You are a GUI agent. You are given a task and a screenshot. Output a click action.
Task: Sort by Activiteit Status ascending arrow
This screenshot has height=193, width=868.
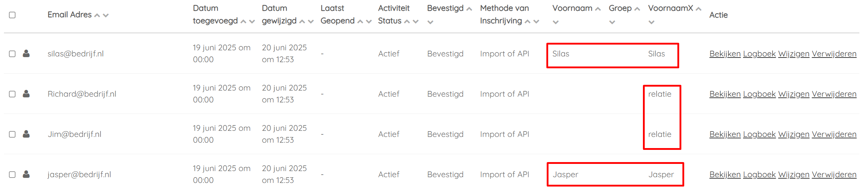click(x=407, y=21)
